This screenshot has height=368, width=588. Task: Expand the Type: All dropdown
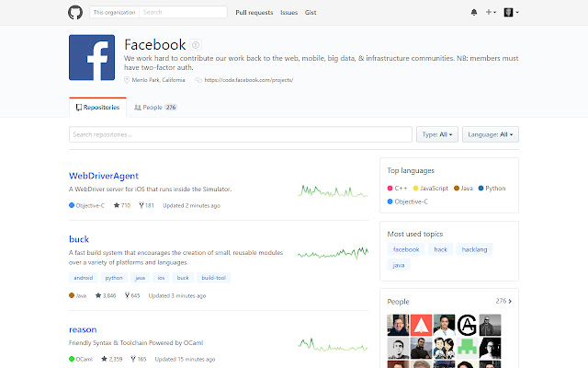coord(437,134)
